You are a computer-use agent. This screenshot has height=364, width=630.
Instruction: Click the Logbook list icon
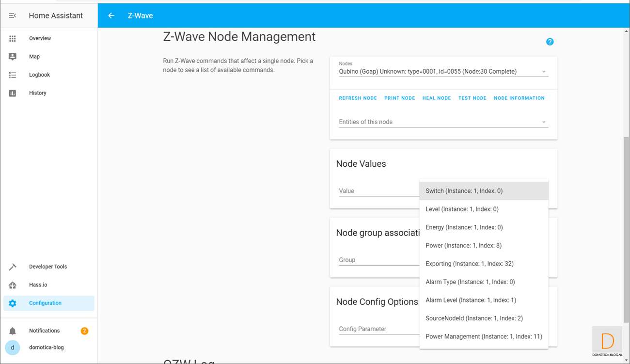pos(13,75)
